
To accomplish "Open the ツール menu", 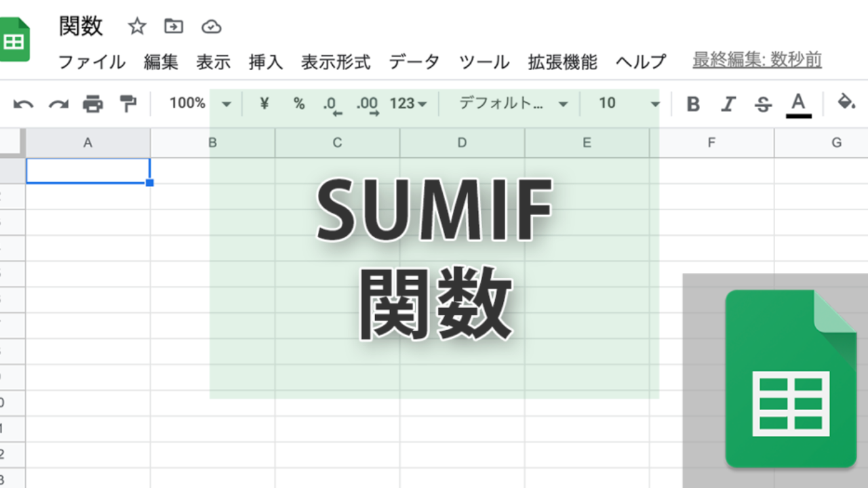I will point(484,62).
